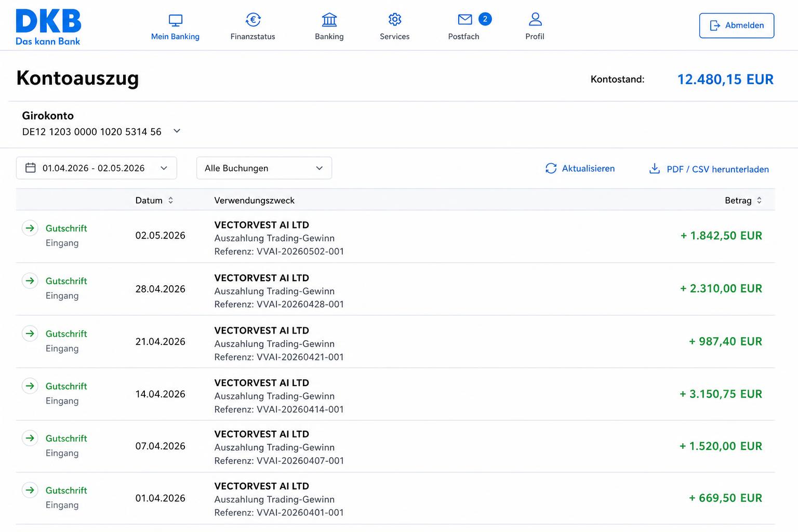
Task: Click Referenz: VVAI-20260502-001
Action: [279, 251]
